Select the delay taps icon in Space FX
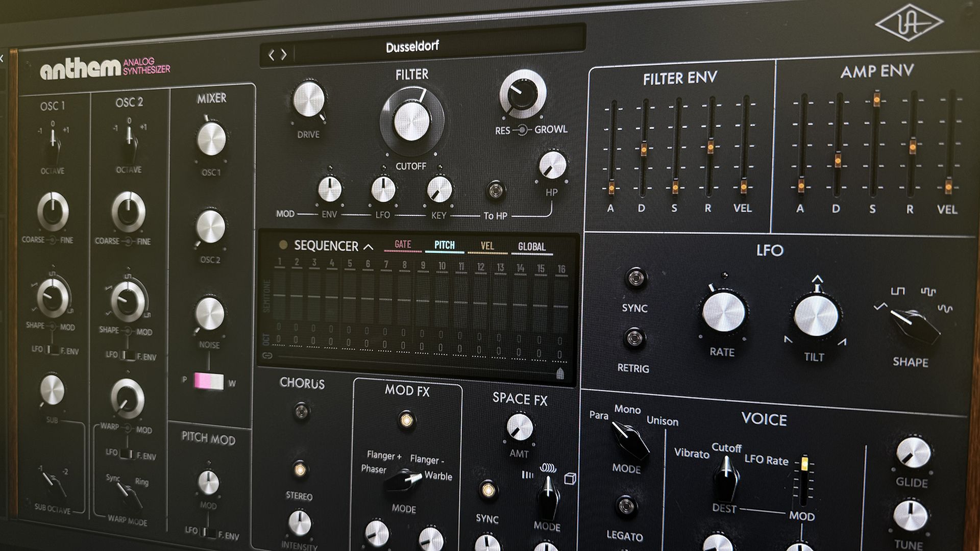The width and height of the screenshot is (980, 551). pyautogui.click(x=527, y=474)
